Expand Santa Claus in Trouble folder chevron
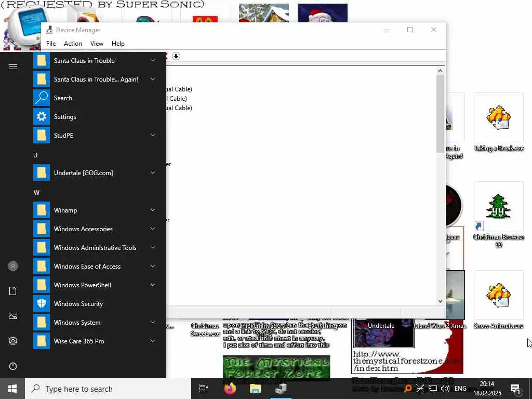 pyautogui.click(x=153, y=60)
